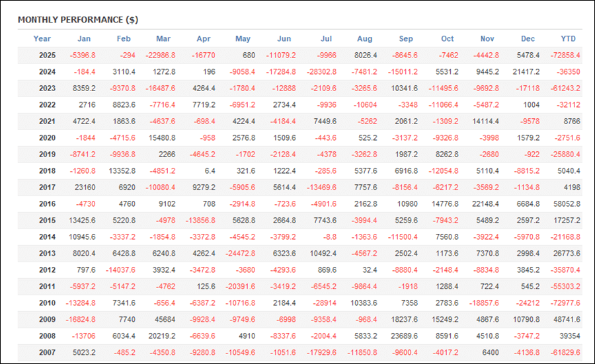Select the -28302.8 value in 2024 July
The height and width of the screenshot is (364, 595).
pyautogui.click(x=323, y=72)
